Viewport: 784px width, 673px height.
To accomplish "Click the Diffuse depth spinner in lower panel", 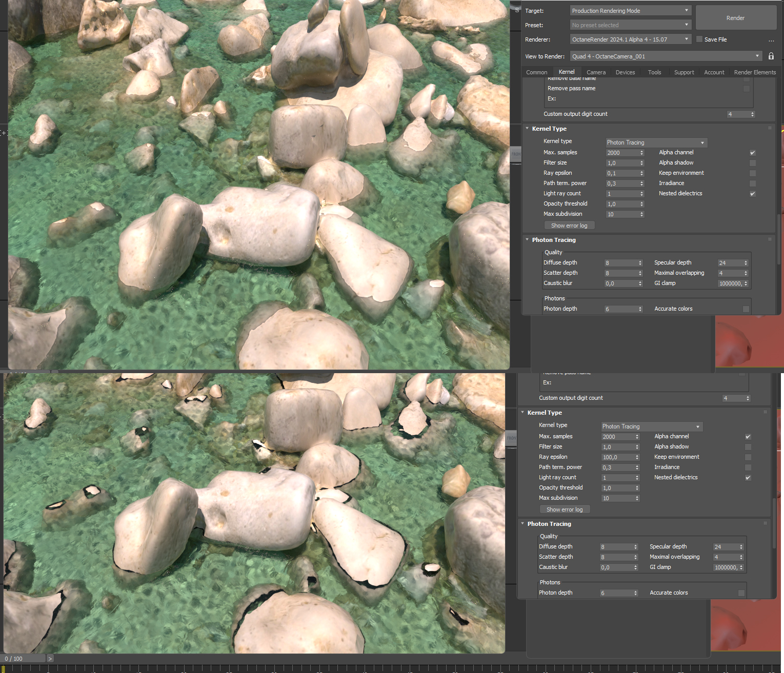I will point(635,547).
